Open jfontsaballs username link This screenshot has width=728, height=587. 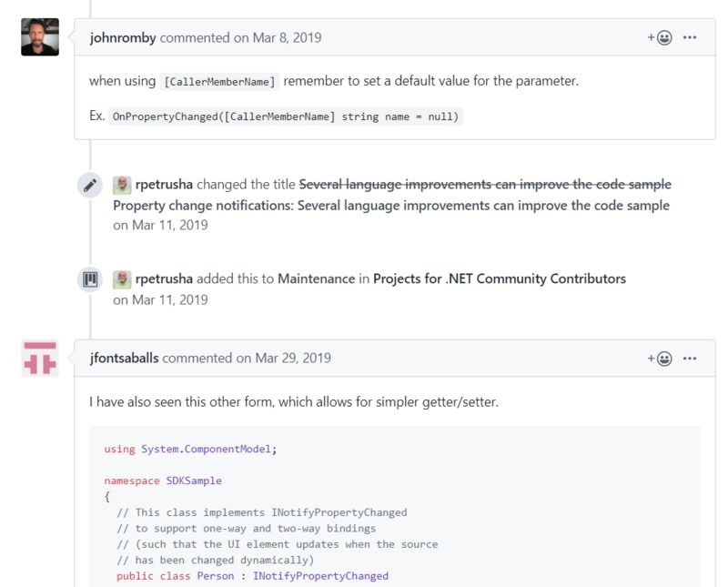click(124, 359)
